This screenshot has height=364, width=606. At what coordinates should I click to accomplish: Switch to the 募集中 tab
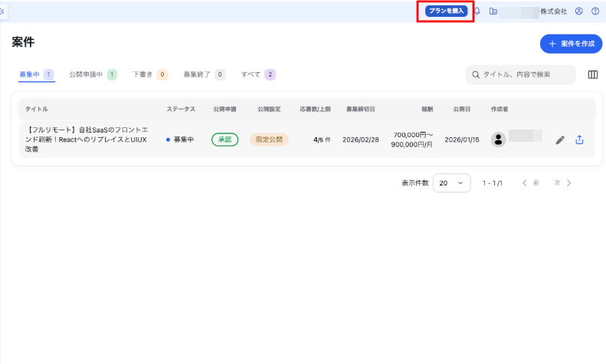tap(37, 74)
